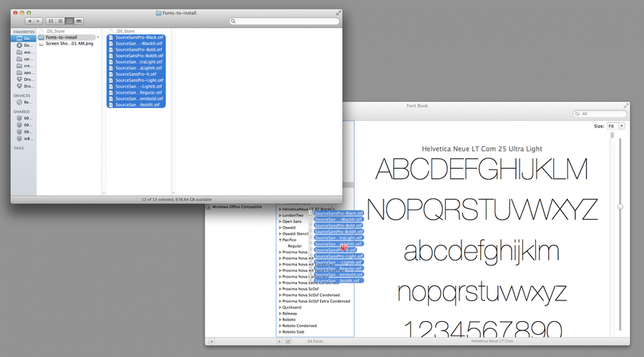
Task: Click Font Book search field
Action: point(601,114)
